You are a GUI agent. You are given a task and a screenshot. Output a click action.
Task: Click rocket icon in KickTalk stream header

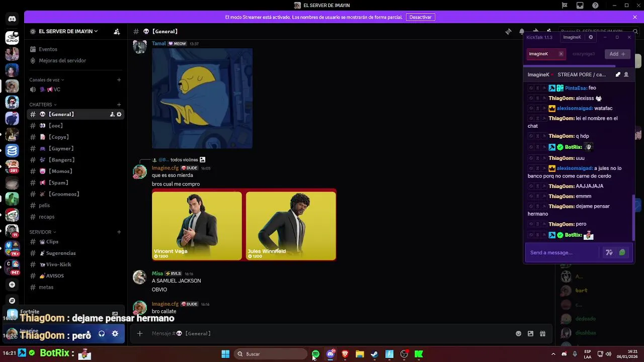point(618,74)
